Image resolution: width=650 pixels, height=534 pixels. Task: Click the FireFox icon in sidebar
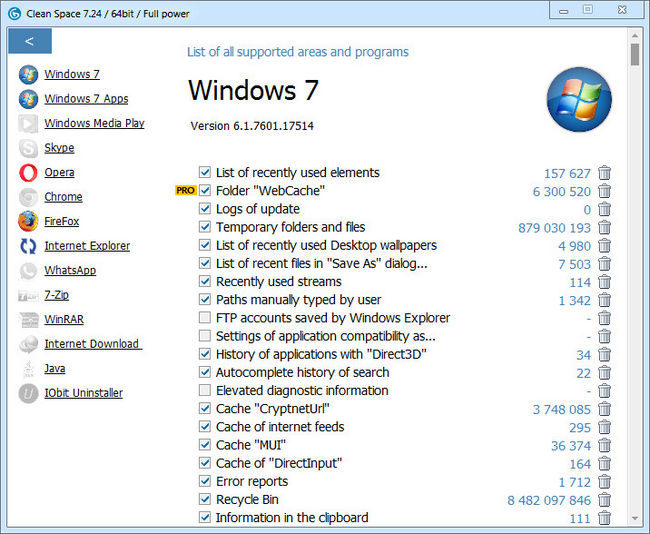coord(28,221)
